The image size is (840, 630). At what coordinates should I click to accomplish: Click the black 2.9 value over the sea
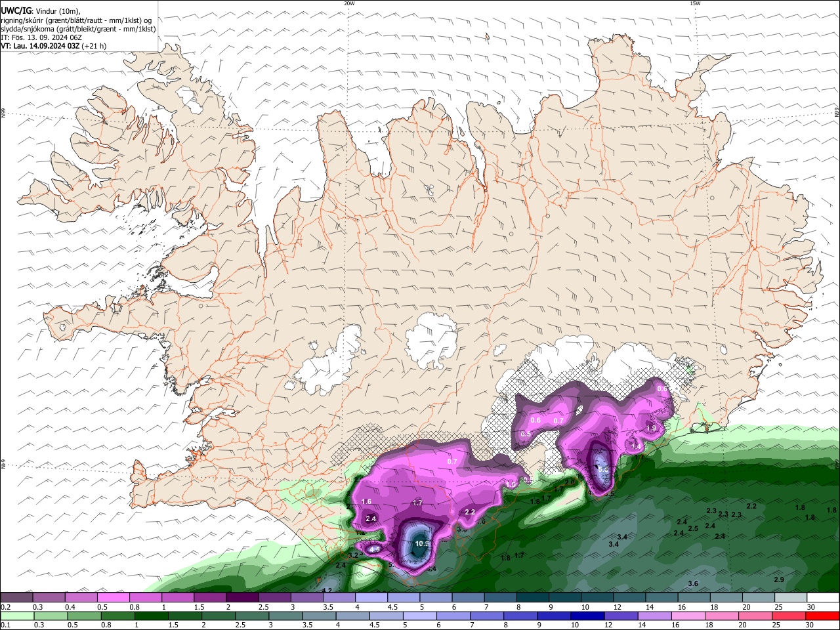[779, 579]
